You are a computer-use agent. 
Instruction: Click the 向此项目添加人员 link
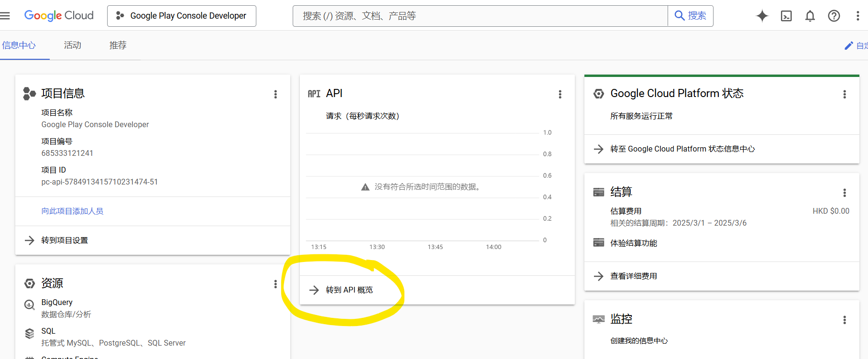coord(72,211)
